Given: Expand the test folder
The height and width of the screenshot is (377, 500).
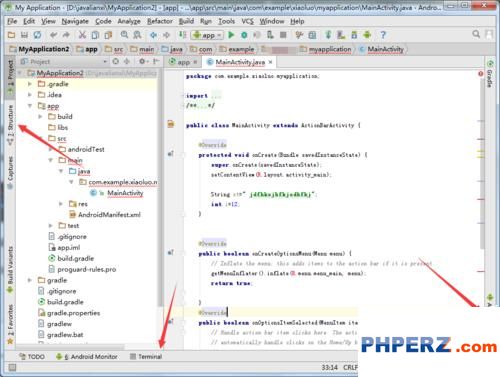Looking at the screenshot, I should click(50, 226).
